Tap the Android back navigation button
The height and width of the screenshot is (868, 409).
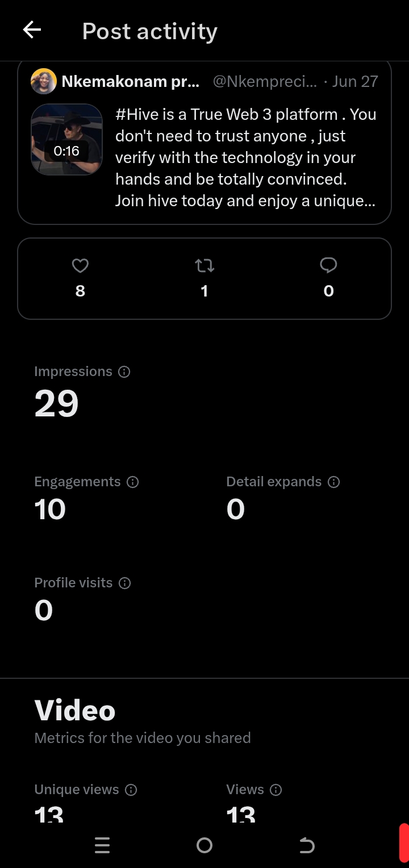[x=307, y=846]
